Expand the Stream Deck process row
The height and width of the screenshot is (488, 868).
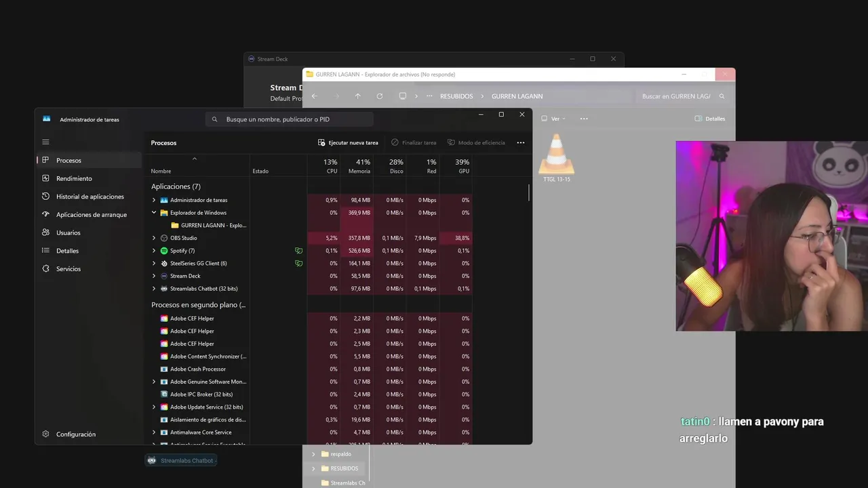coord(154,276)
